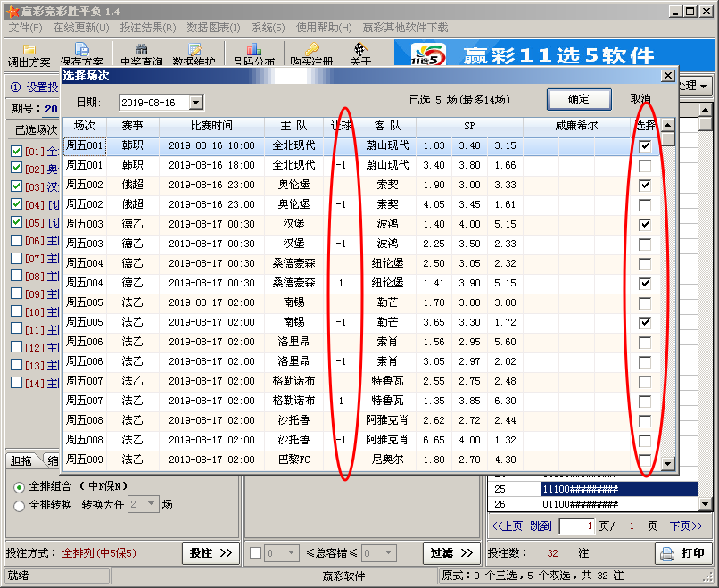Open the 日期 date dropdown
Viewport: 719px width, 588px height.
point(196,103)
